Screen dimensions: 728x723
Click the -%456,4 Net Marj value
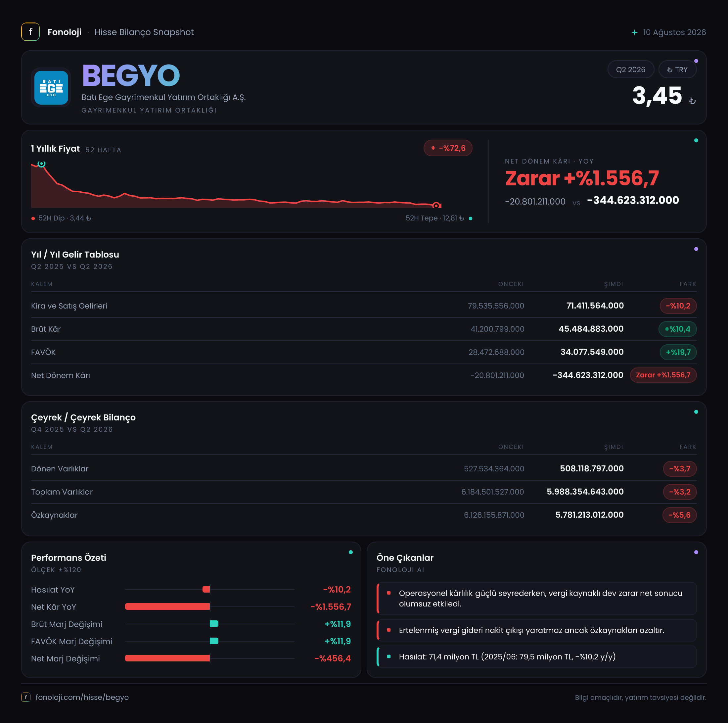click(x=332, y=658)
